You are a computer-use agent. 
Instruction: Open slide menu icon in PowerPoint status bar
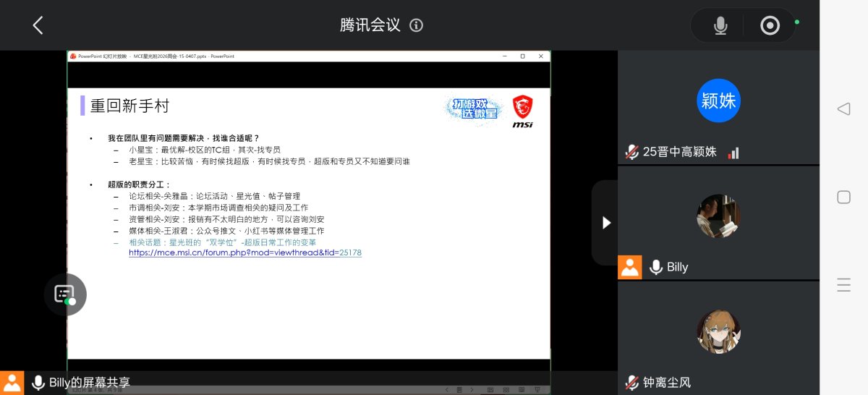459,389
